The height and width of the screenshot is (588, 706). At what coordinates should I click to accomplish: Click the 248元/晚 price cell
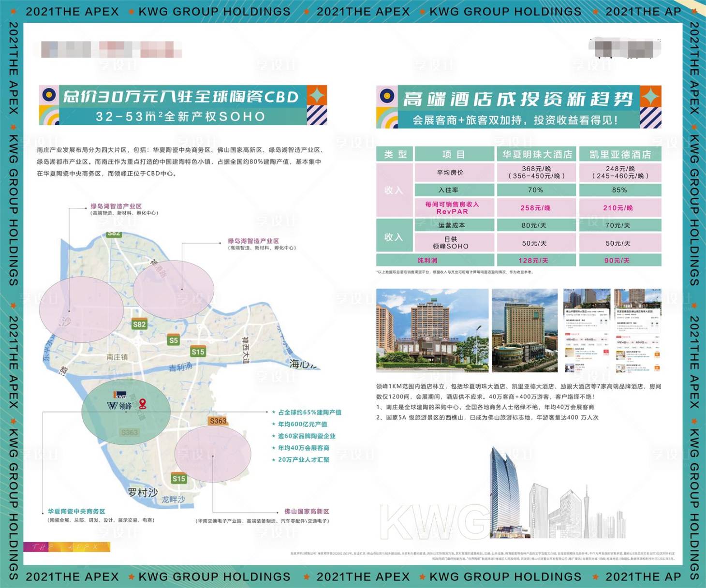coord(620,172)
